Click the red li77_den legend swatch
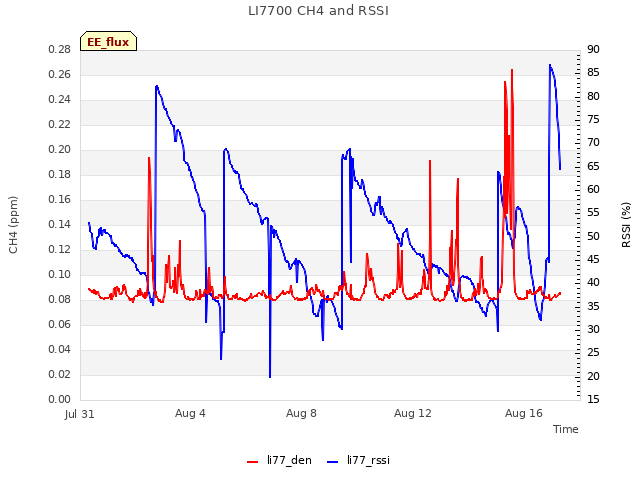Viewport: 640px width, 480px height. pyautogui.click(x=253, y=462)
